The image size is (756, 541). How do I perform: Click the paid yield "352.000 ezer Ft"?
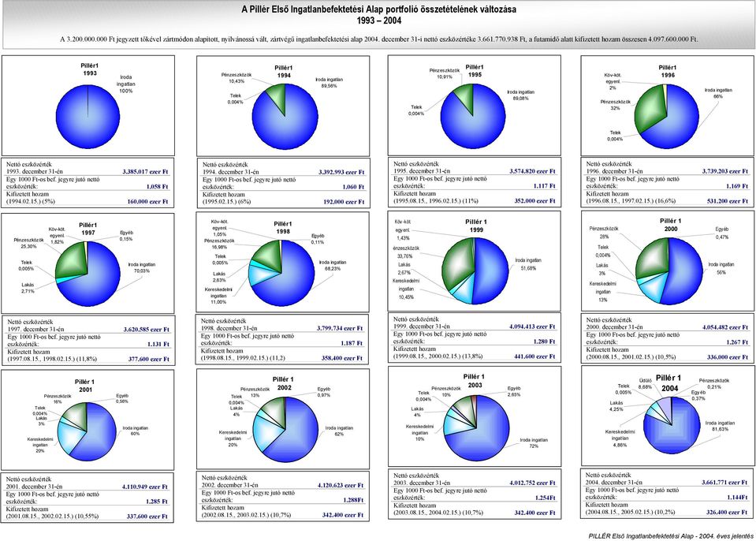[534, 201]
